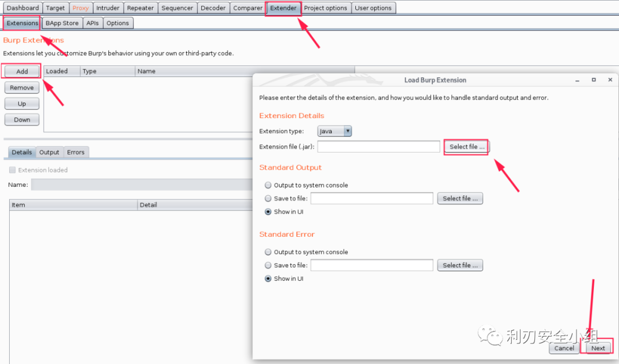Go to the Intruder tab
This screenshot has height=364, width=619.
(108, 8)
